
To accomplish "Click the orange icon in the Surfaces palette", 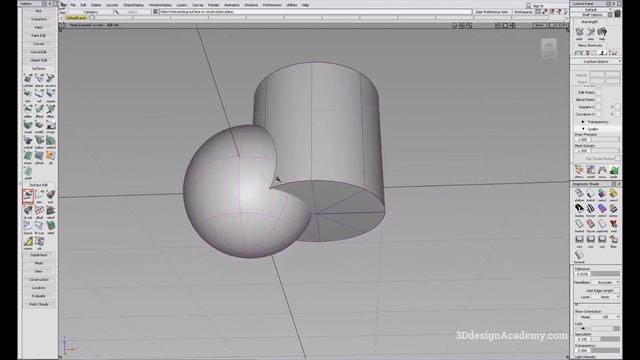I will click(50, 156).
